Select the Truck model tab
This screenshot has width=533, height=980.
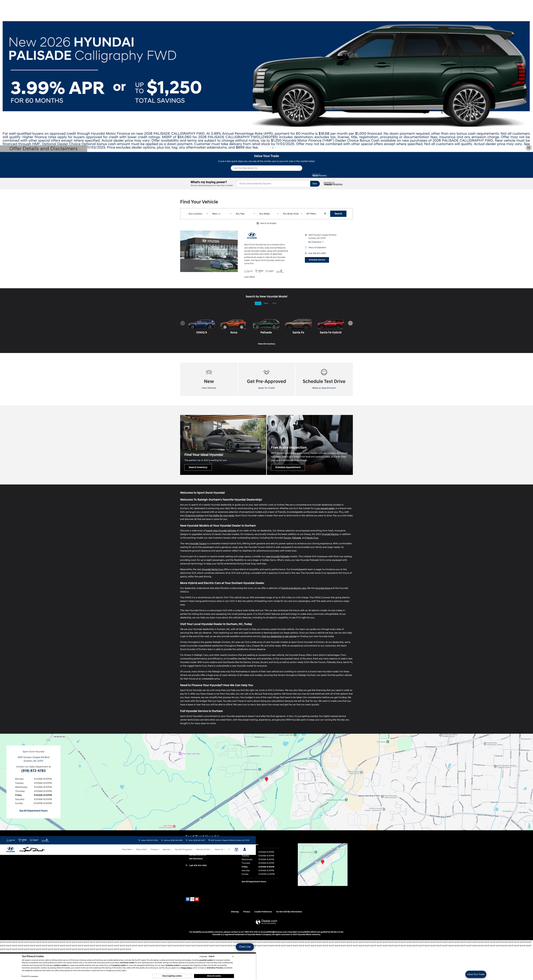pos(274,303)
